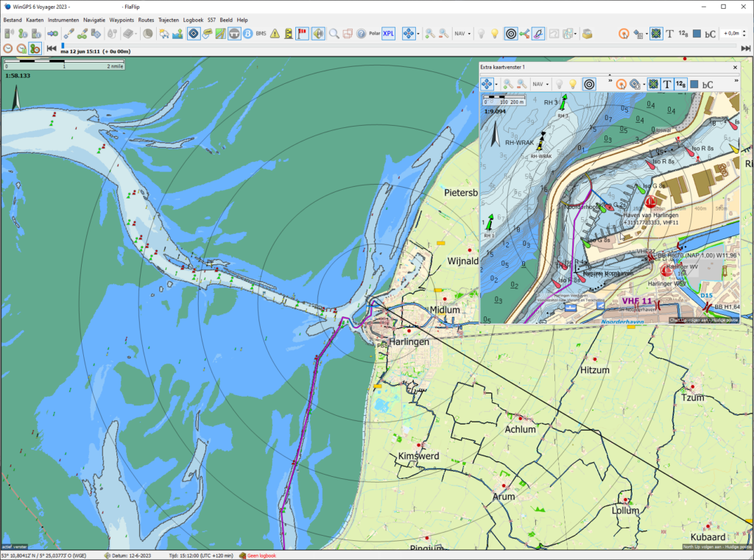The width and height of the screenshot is (754, 560).
Task: Toggle the sound speaker icon
Action: click(318, 34)
